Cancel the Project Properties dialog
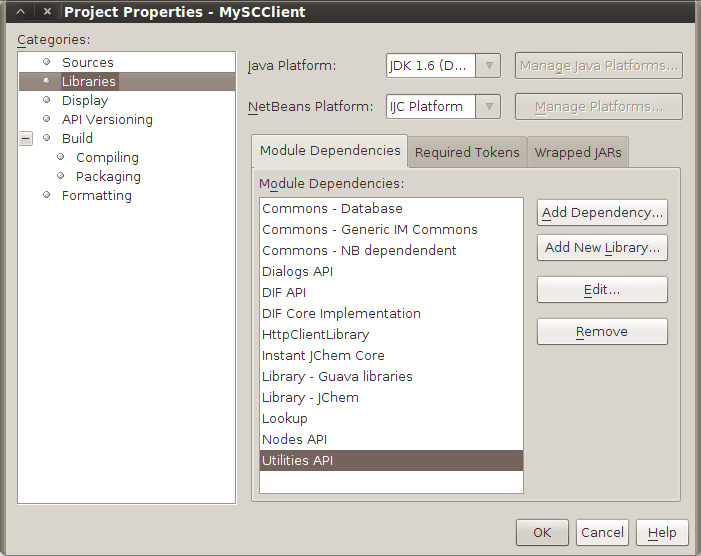701x556 pixels. click(x=602, y=533)
